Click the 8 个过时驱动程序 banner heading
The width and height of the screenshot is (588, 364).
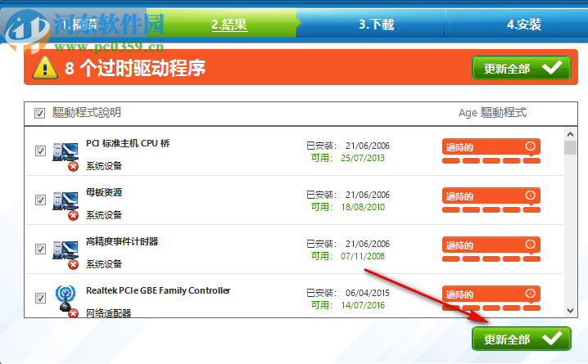pyautogui.click(x=135, y=68)
